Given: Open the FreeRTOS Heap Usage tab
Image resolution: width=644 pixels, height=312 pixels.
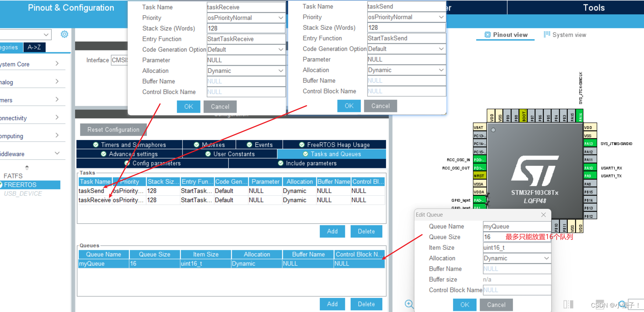Looking at the screenshot, I should (334, 145).
